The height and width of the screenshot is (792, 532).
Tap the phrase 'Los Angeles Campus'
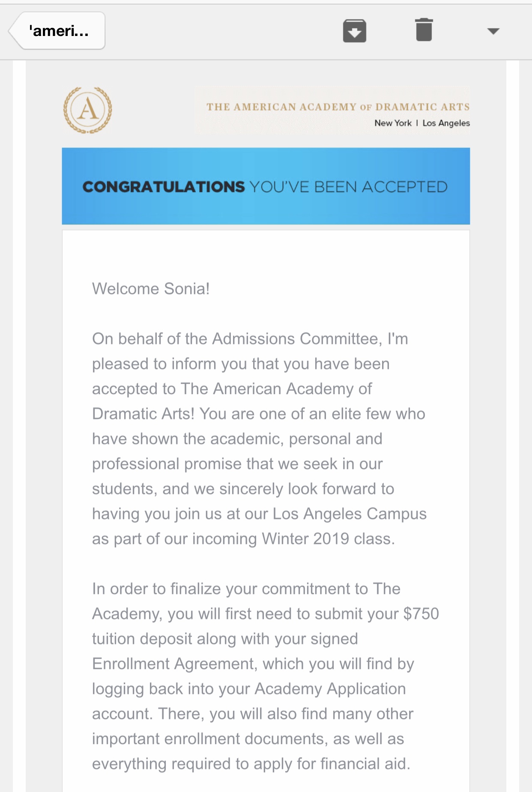pos(350,514)
